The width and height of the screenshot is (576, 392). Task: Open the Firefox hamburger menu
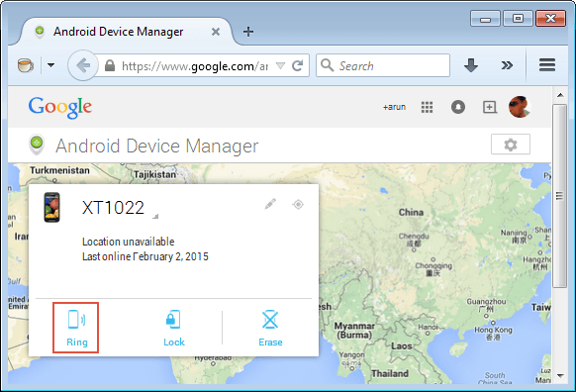[547, 65]
